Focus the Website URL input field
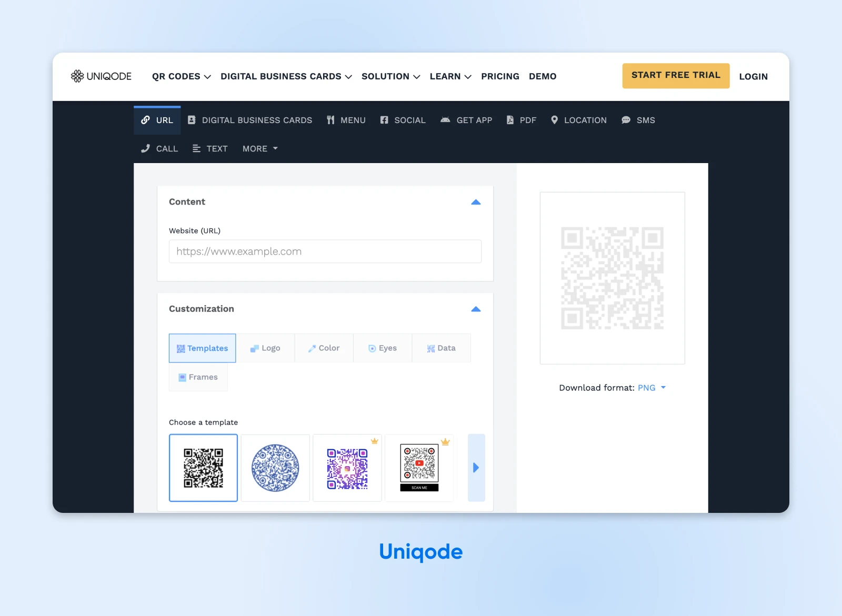842x616 pixels. tap(325, 251)
